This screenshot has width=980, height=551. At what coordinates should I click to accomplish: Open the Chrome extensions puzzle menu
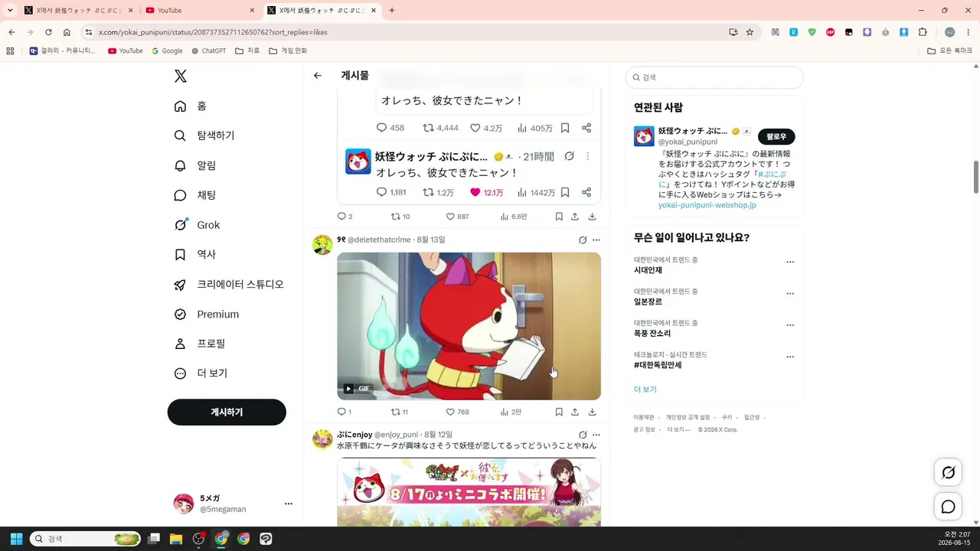click(923, 32)
